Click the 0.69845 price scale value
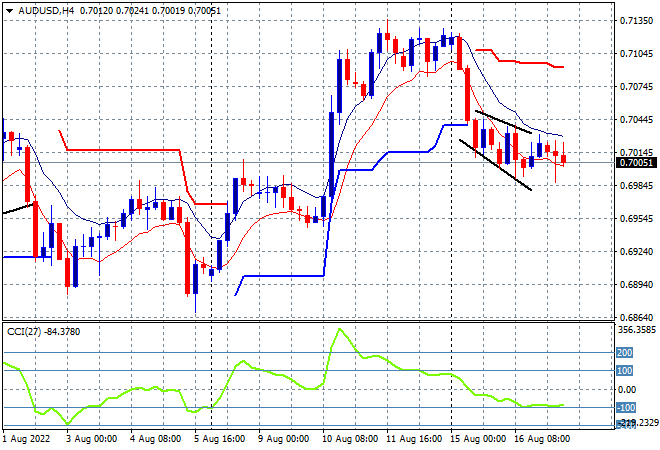Screen dimensions: 660x450 click(636, 185)
